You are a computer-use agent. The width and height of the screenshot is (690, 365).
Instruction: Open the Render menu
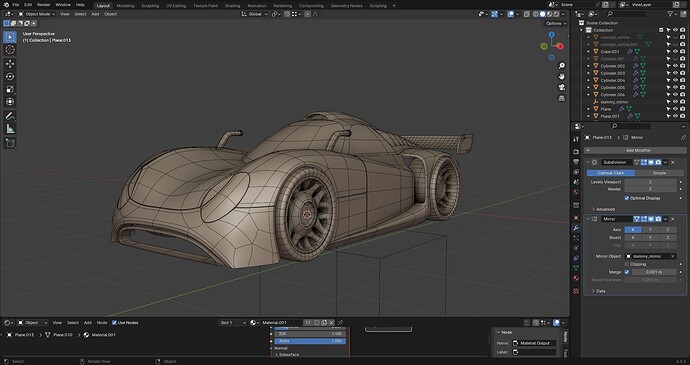tap(44, 5)
